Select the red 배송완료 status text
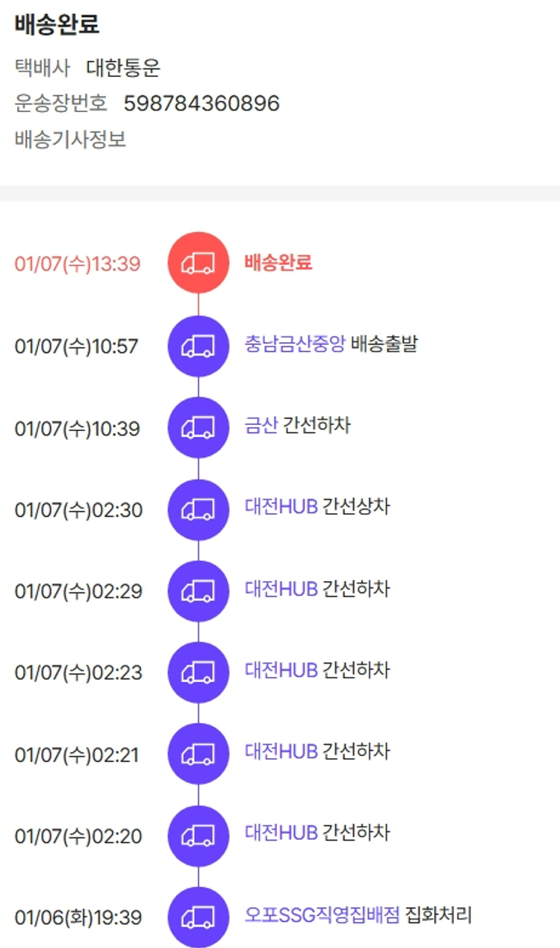 coord(278,262)
